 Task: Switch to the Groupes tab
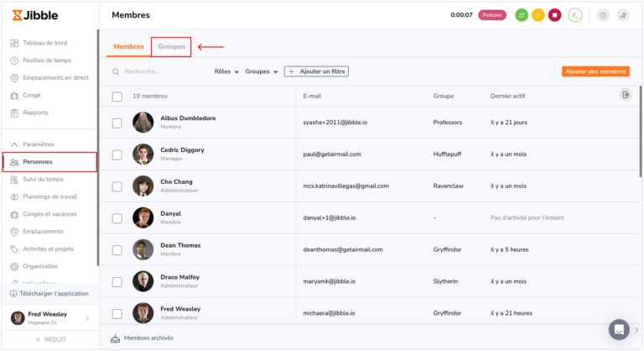171,47
